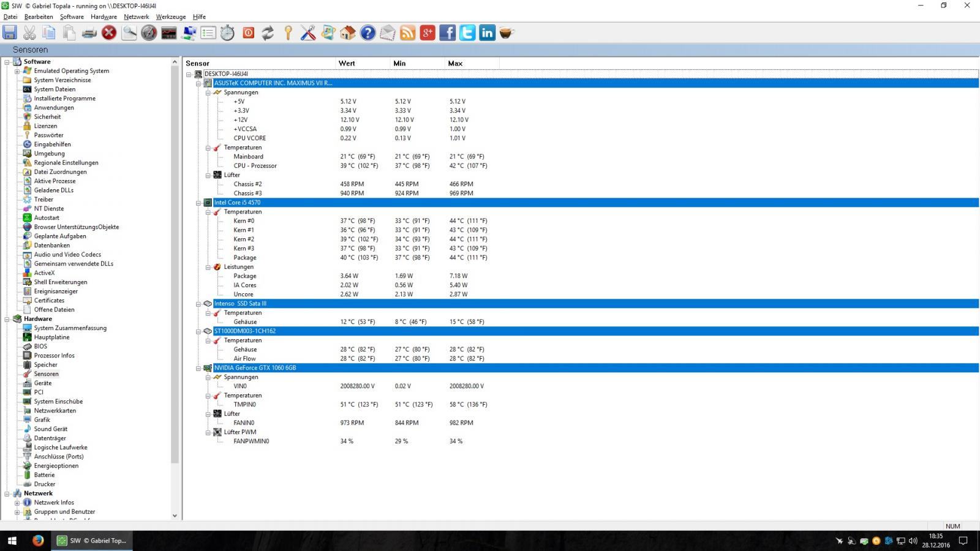
Task: Select Passwörter in the Software tree
Action: [x=48, y=135]
